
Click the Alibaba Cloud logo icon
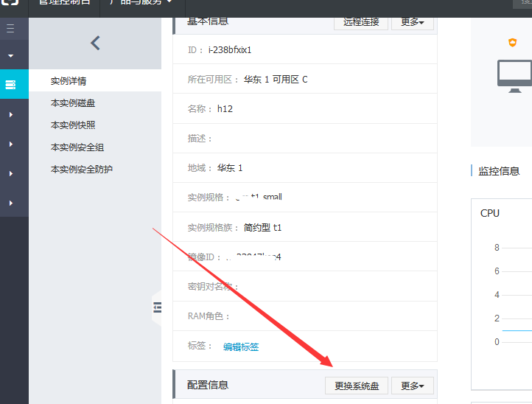pos(10,3)
